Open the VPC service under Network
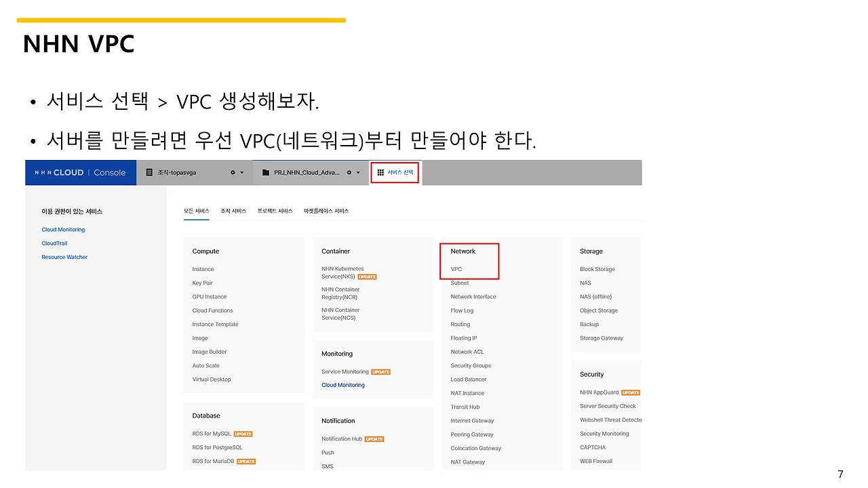 [456, 268]
